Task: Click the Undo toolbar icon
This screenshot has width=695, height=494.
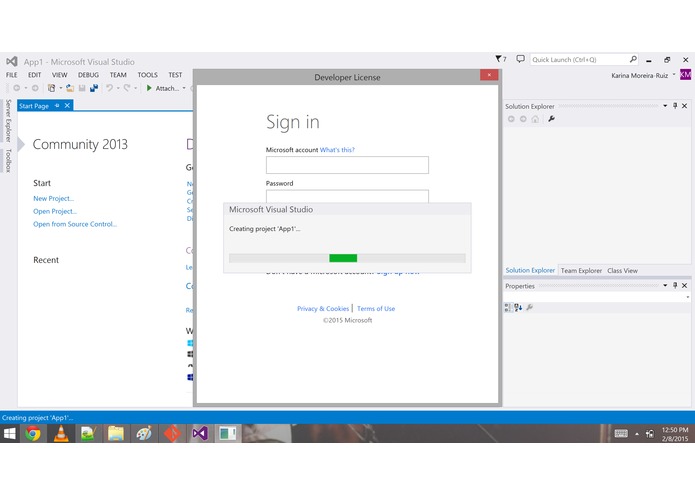Action: [x=109, y=88]
